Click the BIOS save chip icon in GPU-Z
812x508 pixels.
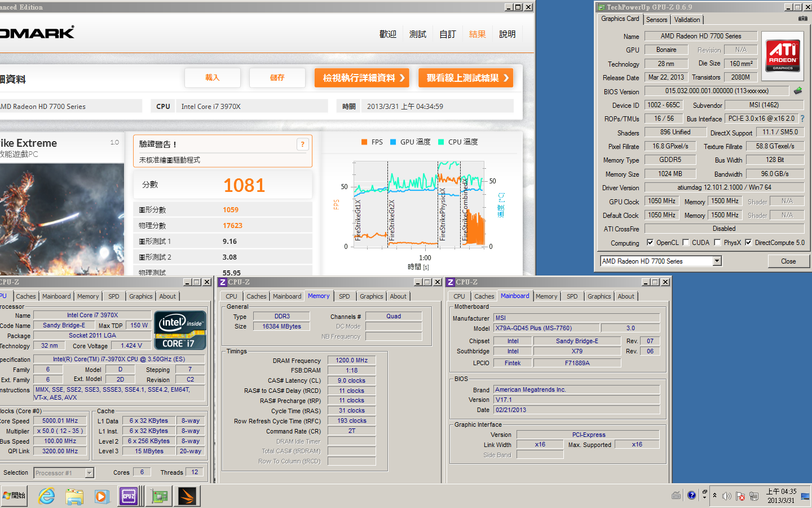click(798, 91)
